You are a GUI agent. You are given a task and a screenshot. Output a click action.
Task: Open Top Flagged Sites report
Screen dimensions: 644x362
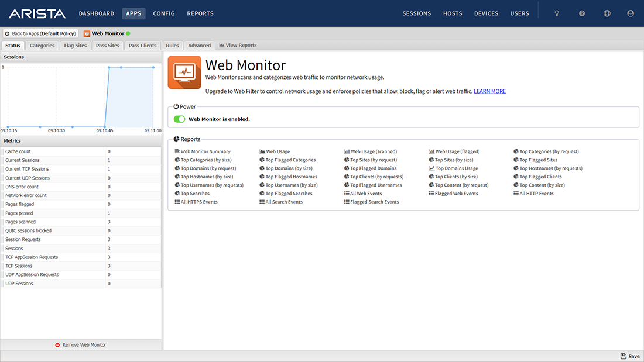pyautogui.click(x=536, y=160)
